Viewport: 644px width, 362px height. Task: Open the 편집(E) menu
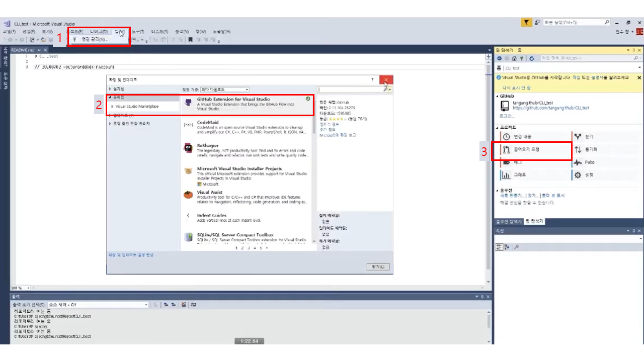click(x=29, y=32)
